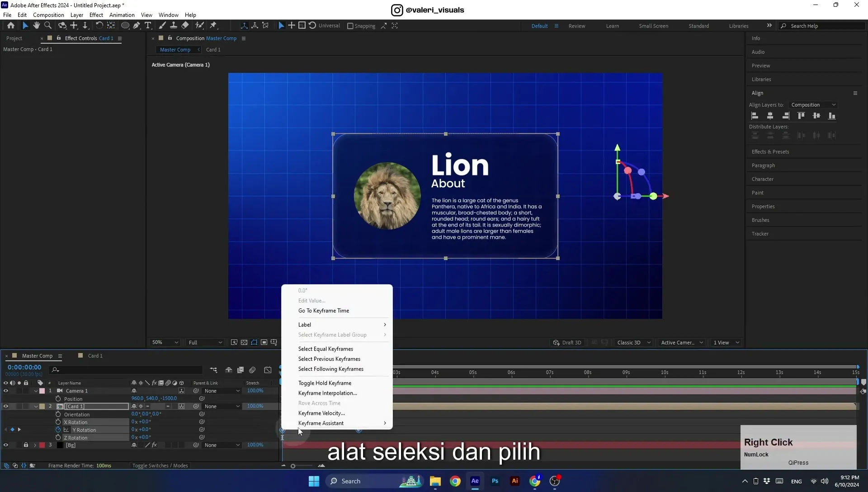Select the Rotation tool

(x=99, y=26)
